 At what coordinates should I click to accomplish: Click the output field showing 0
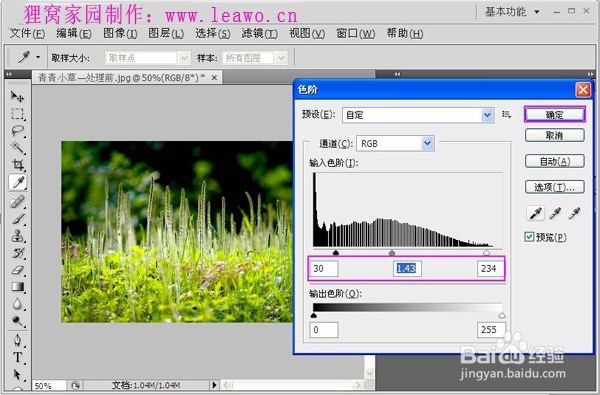324,330
